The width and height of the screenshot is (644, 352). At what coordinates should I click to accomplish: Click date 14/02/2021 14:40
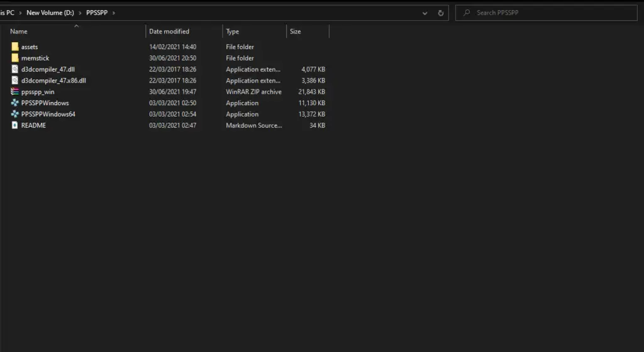pos(172,47)
